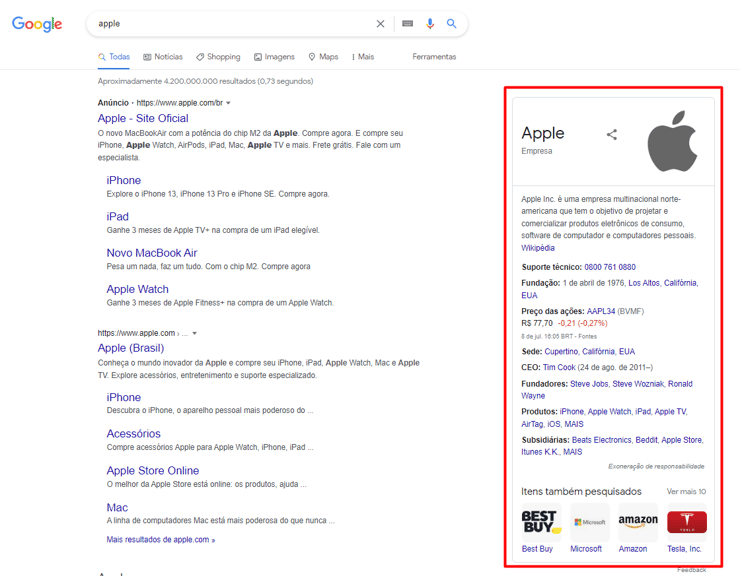This screenshot has width=740, height=576.
Task: Open the Mac sitelink
Action: coord(117,508)
